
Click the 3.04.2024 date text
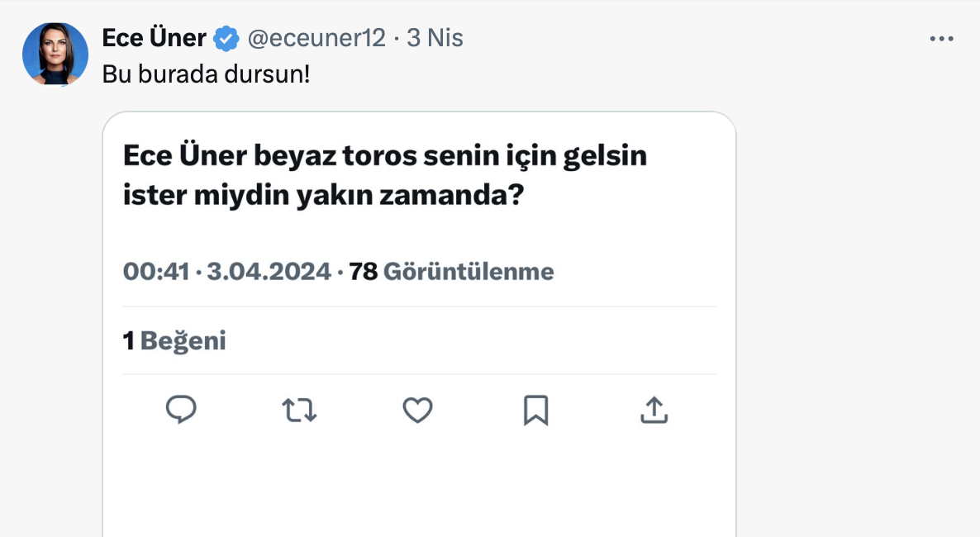pos(269,271)
